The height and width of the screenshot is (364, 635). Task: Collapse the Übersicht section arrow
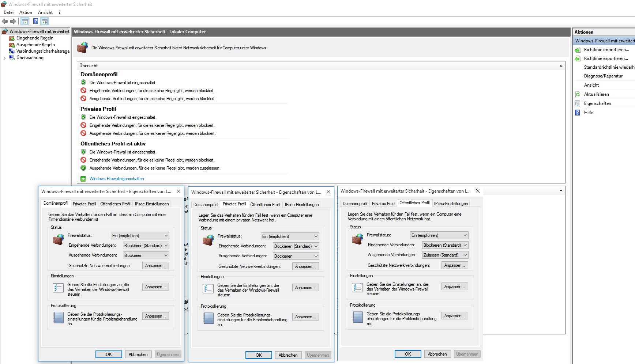coord(561,66)
